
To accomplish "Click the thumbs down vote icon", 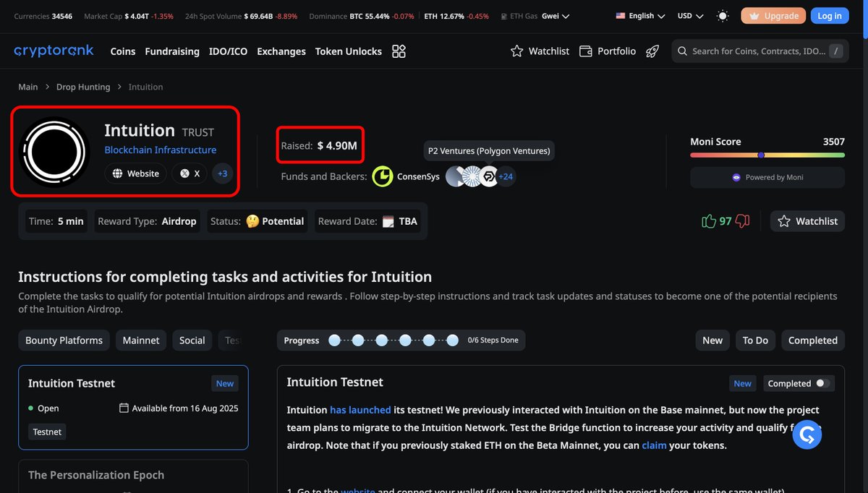I will coord(742,221).
